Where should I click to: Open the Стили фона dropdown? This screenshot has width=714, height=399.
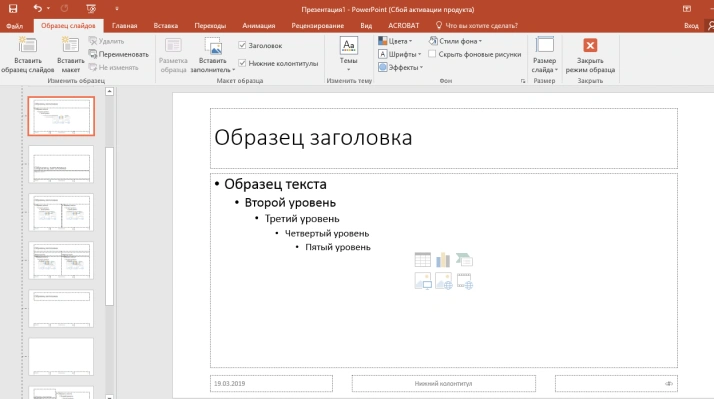tap(455, 41)
